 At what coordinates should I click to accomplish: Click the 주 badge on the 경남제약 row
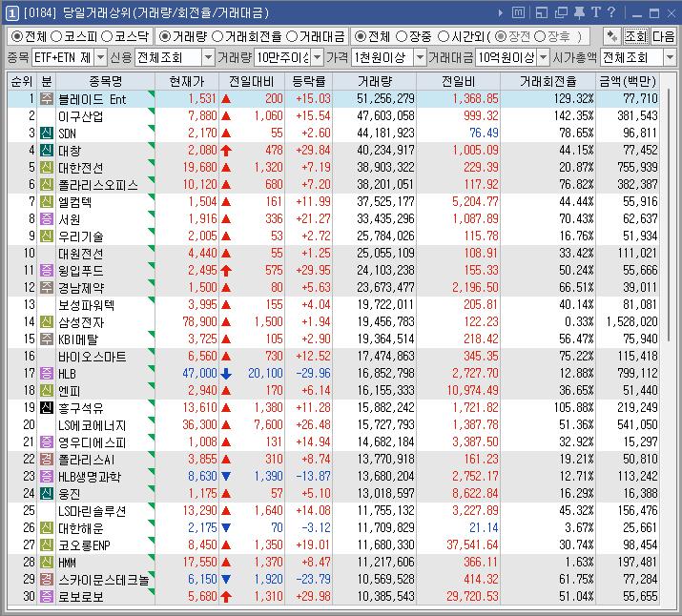[x=47, y=287]
